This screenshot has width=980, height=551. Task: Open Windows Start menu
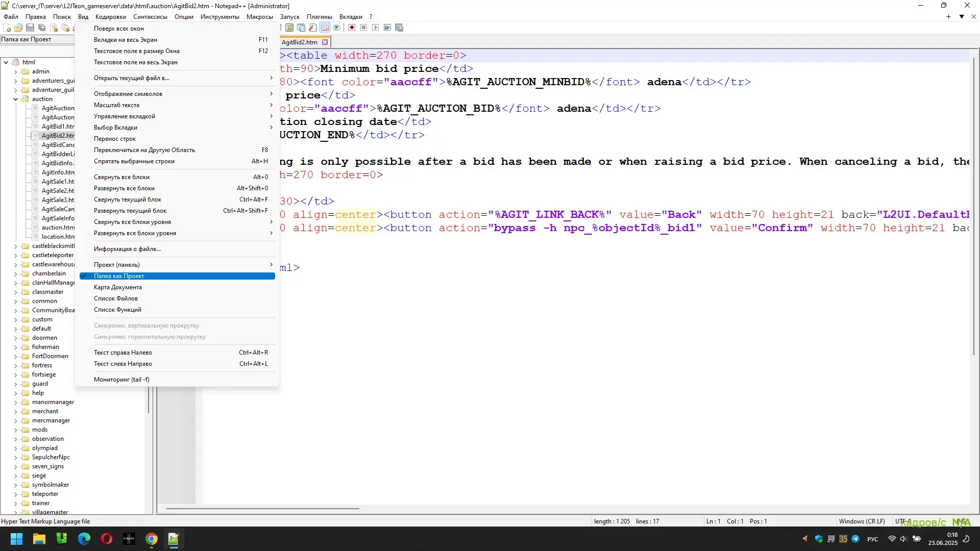[16, 539]
